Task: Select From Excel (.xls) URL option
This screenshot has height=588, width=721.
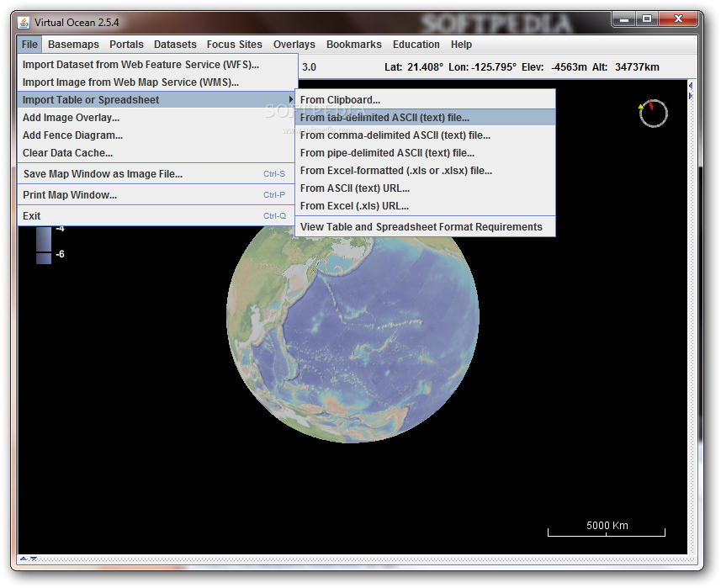Action: (x=425, y=206)
